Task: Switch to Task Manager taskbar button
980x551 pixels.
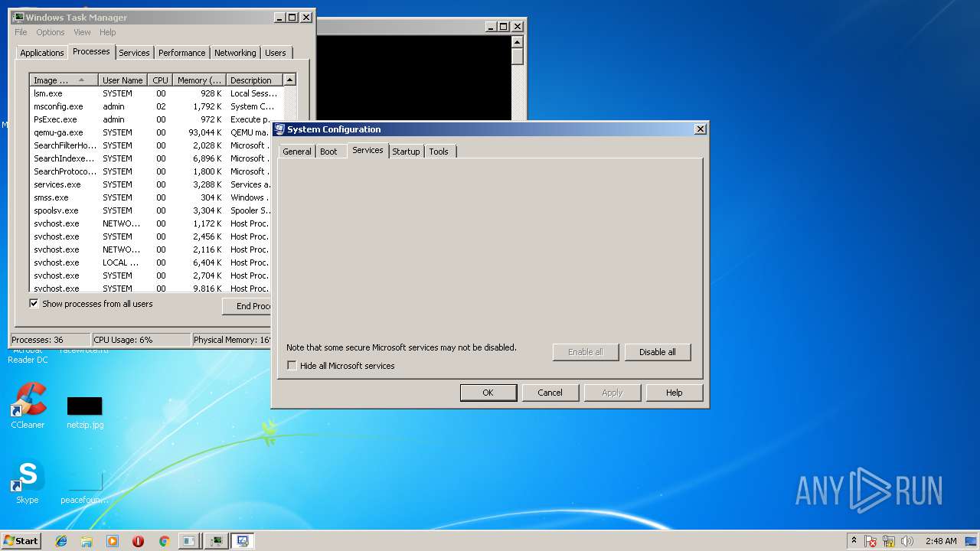Action: [216, 541]
